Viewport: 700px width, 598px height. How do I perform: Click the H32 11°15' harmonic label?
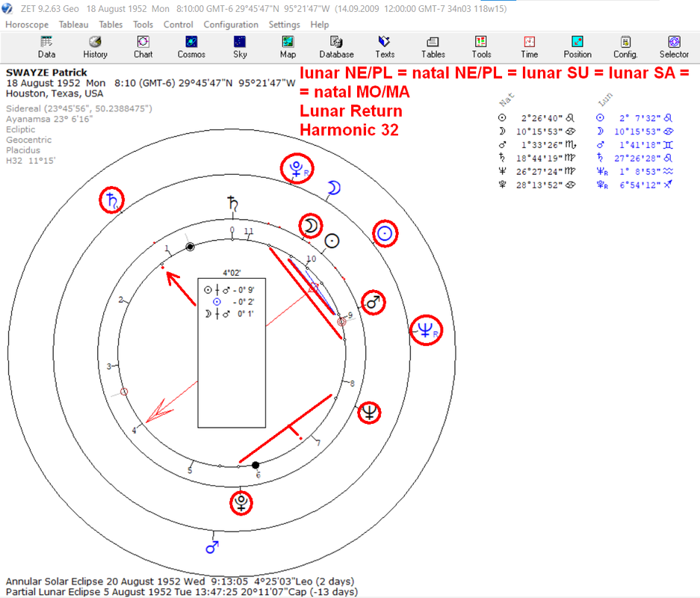[x=31, y=160]
